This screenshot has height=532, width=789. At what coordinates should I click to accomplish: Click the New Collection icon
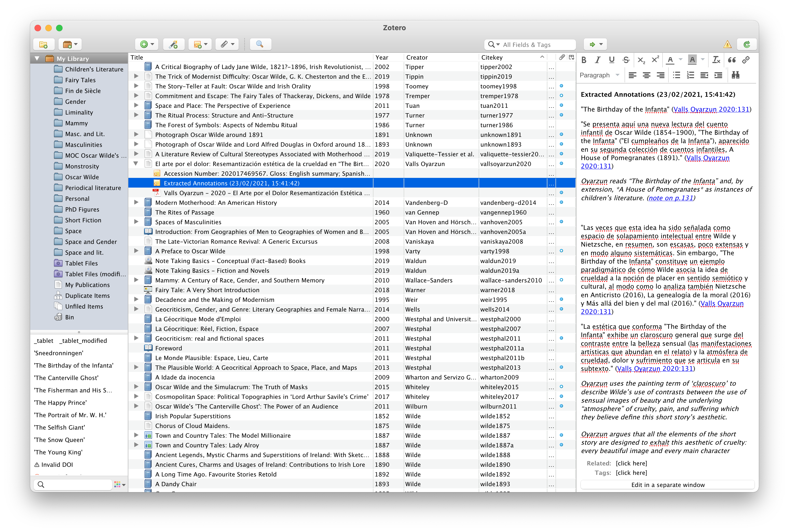tap(43, 44)
